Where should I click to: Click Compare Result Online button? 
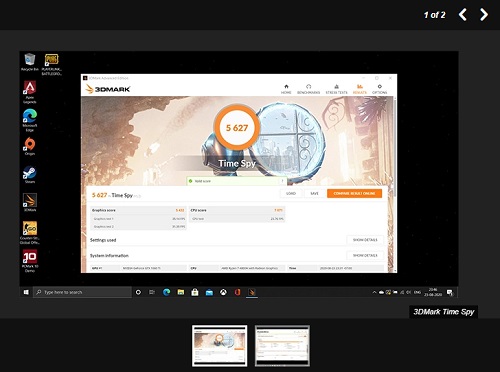[x=354, y=193]
